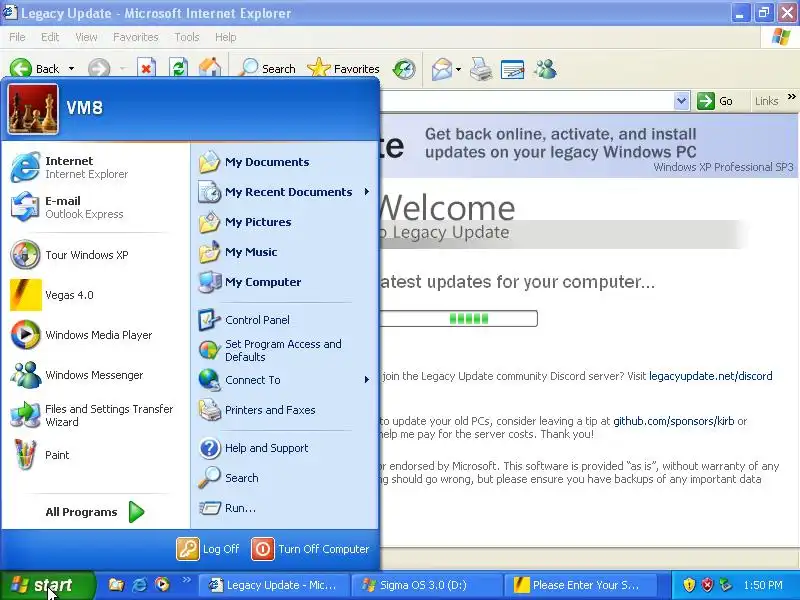Expand All Programs
This screenshot has width=800, height=600.
coord(95,512)
